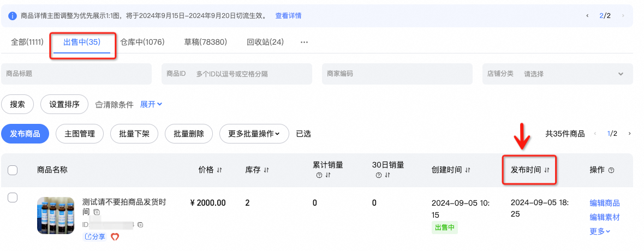644x251 pixels.
Task: Click the help icon next to 操作
Action: (x=611, y=170)
